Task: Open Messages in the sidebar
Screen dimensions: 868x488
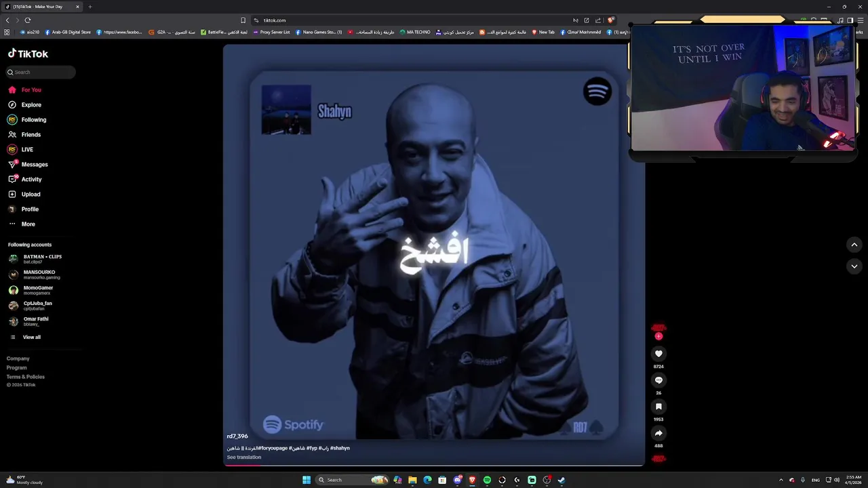Action: tap(28, 165)
